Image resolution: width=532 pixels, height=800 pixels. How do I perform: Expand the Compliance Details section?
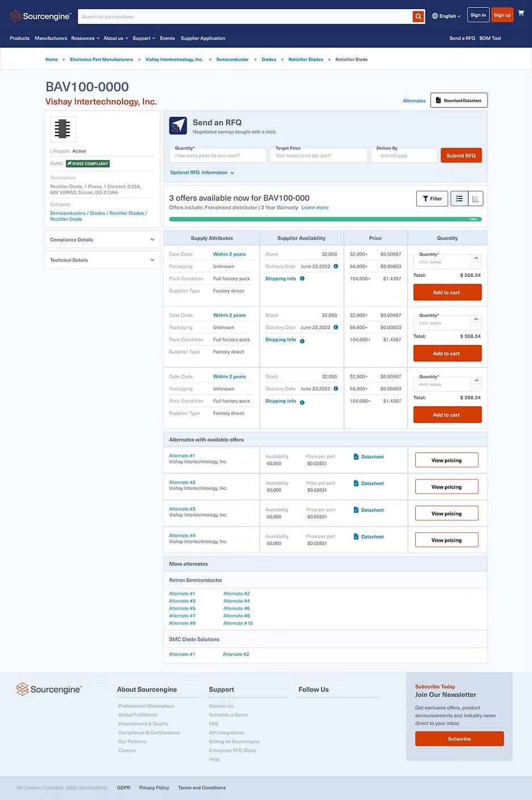(102, 239)
